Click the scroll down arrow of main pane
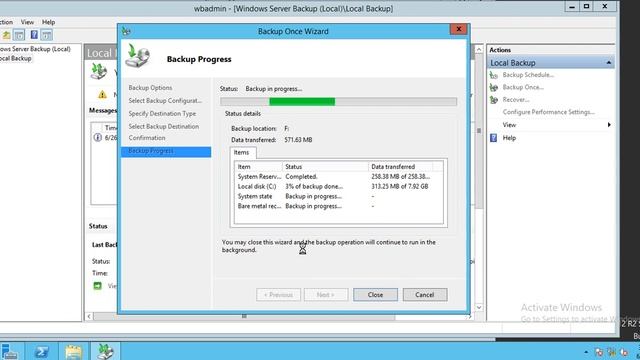The height and width of the screenshot is (360, 640). (479, 307)
